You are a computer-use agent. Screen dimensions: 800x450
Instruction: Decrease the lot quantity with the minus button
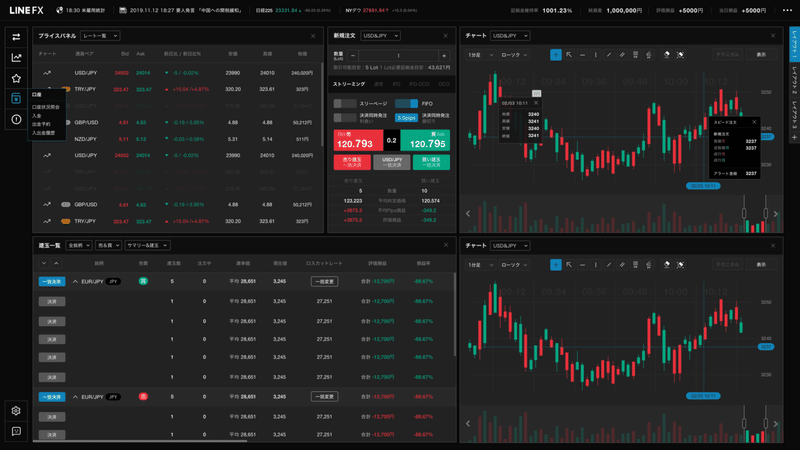click(x=353, y=56)
